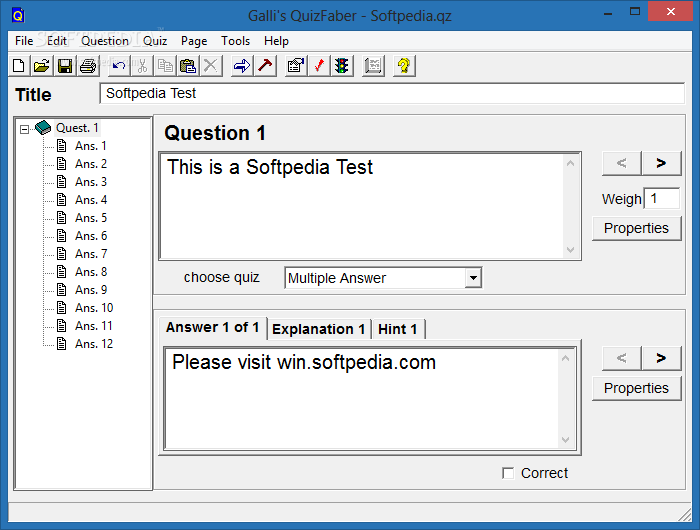Click the document icon beside Ans. 12
This screenshot has width=700, height=530.
coord(62,344)
